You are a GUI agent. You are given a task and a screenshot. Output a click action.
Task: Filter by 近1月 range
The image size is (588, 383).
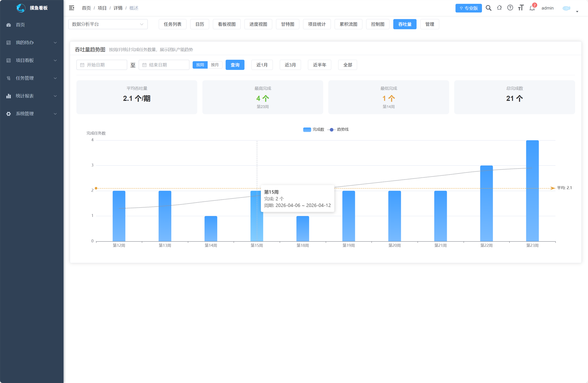coord(262,65)
